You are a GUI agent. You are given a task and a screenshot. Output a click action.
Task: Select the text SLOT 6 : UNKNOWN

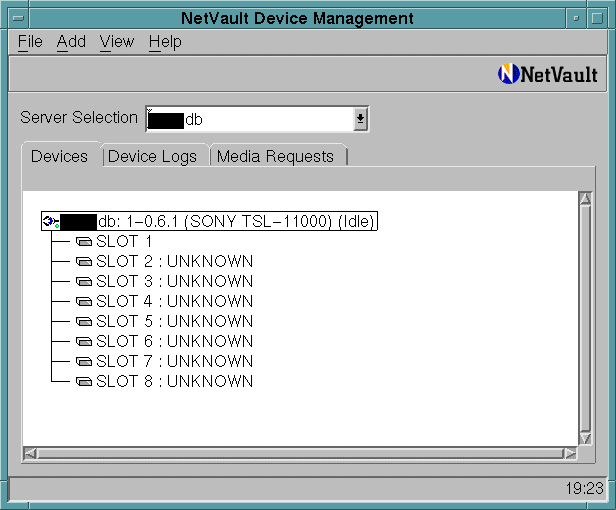tap(174, 341)
